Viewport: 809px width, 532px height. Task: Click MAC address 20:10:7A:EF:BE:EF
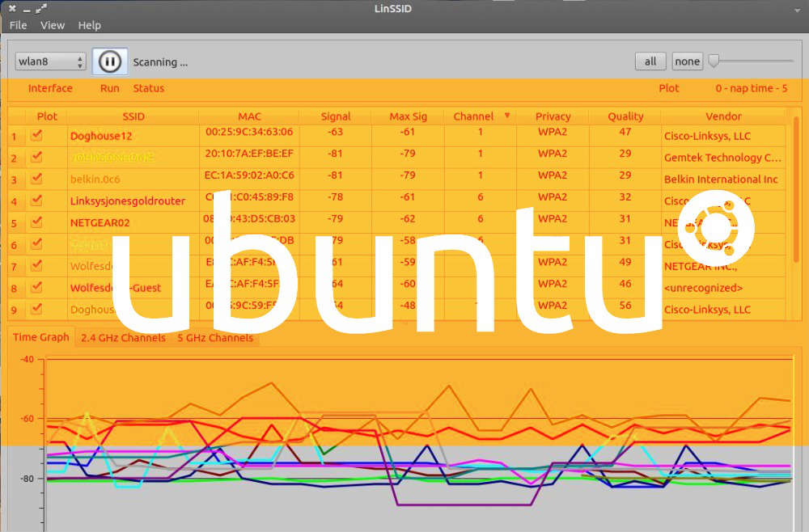(249, 154)
